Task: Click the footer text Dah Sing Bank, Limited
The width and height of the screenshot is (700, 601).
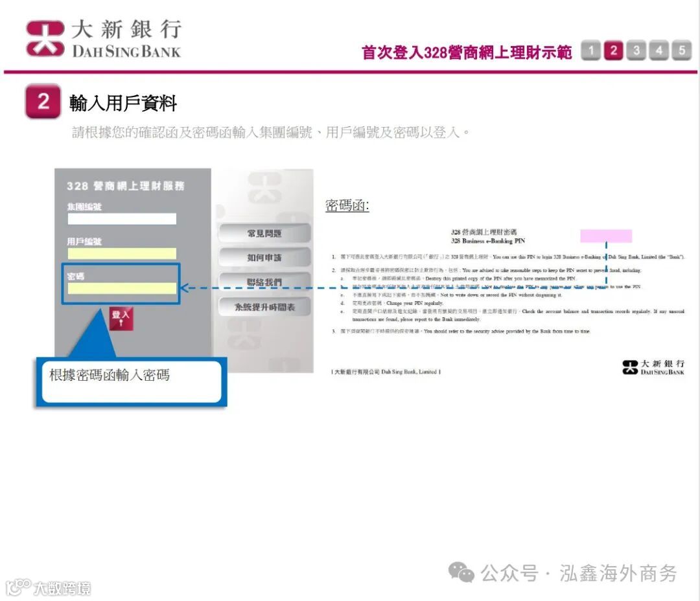Action: (x=409, y=372)
